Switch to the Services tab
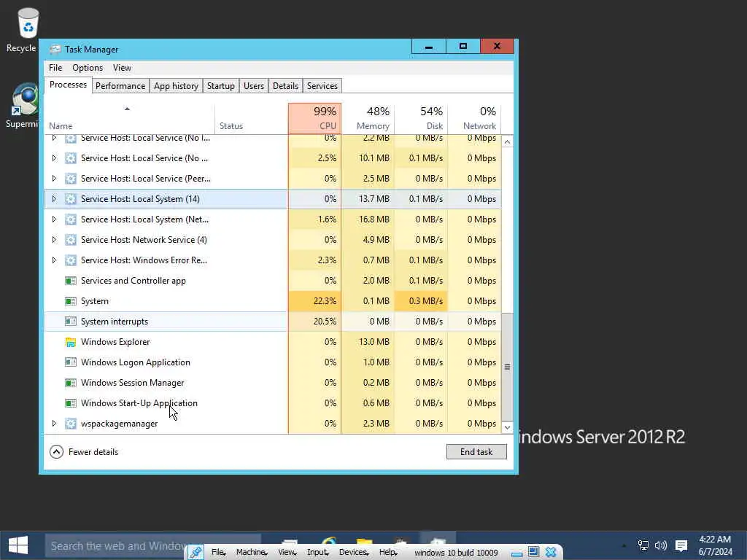The image size is (747, 560). pyautogui.click(x=322, y=86)
